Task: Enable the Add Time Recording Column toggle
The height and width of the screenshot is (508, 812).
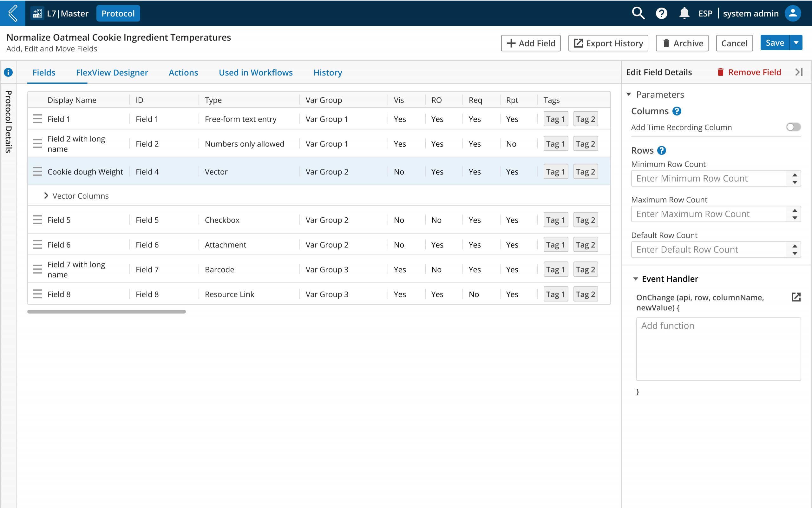Action: coord(793,127)
